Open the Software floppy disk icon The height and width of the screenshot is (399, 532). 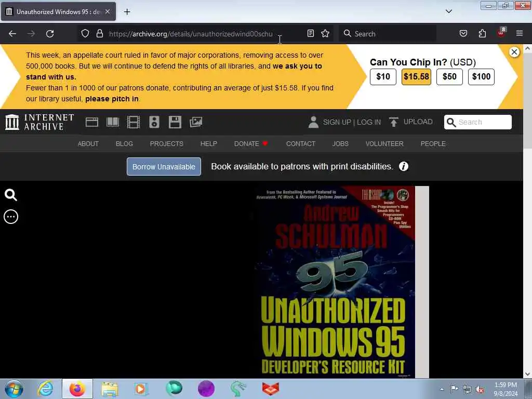[175, 122]
